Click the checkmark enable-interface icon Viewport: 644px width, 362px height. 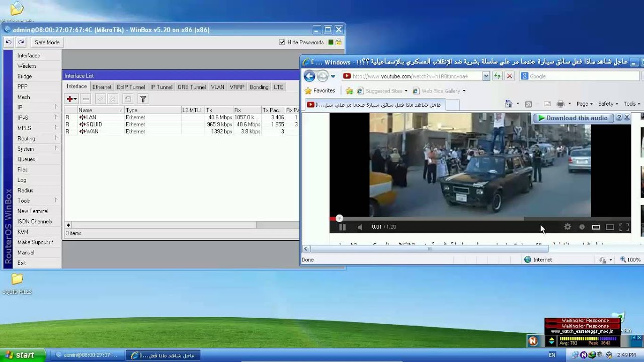click(100, 99)
